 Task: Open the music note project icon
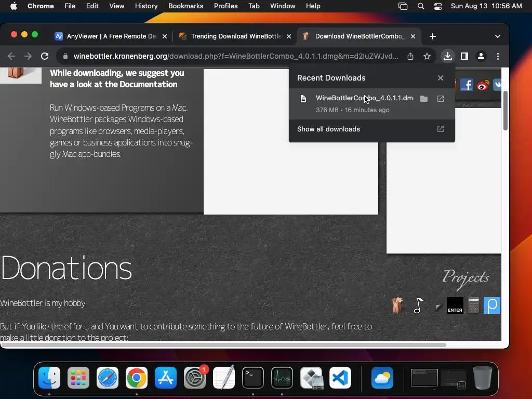418,305
